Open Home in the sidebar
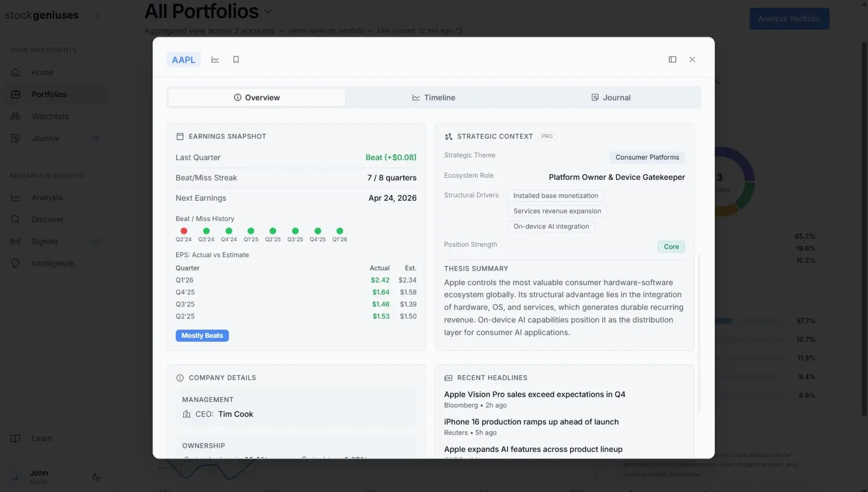The height and width of the screenshot is (492, 868). click(x=55, y=72)
